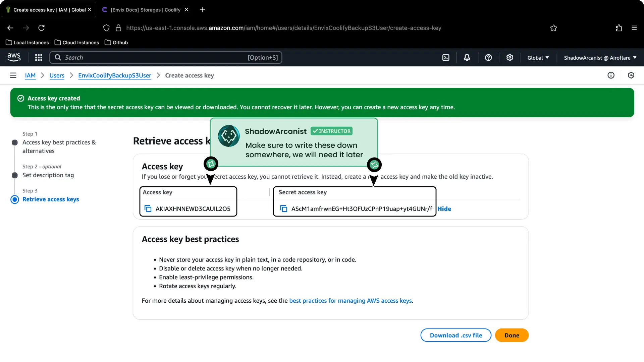Open the notifications bell

click(467, 57)
